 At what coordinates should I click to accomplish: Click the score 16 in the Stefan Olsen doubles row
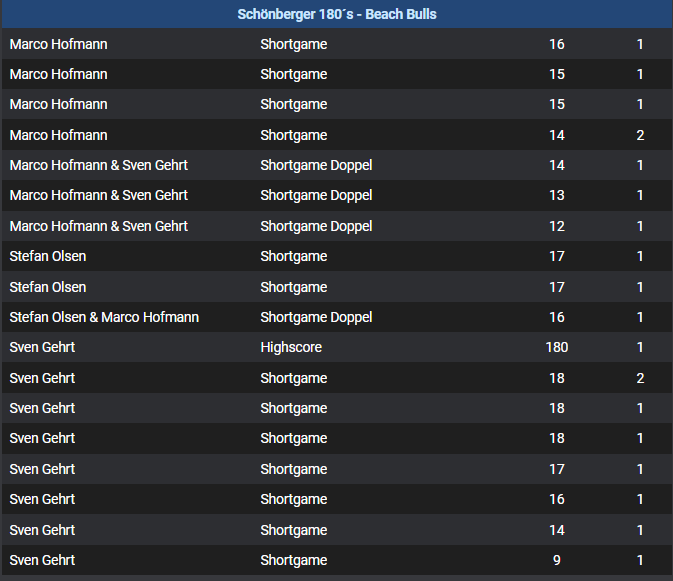[557, 317]
